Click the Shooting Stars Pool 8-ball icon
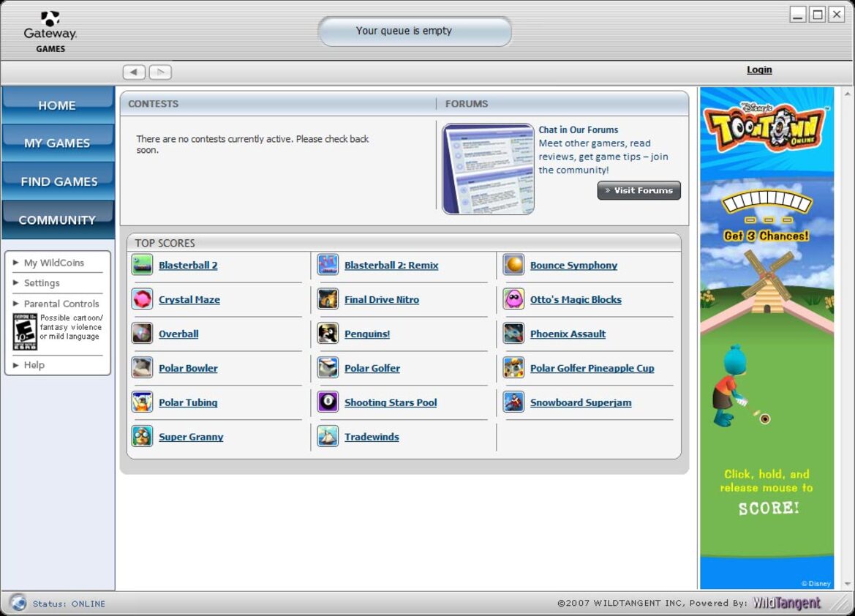This screenshot has height=616, width=855. click(328, 402)
